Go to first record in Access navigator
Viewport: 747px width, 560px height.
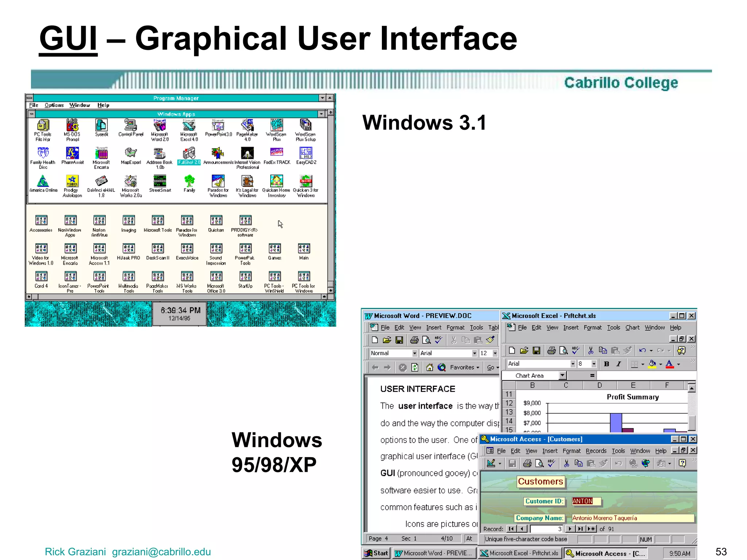pos(511,529)
